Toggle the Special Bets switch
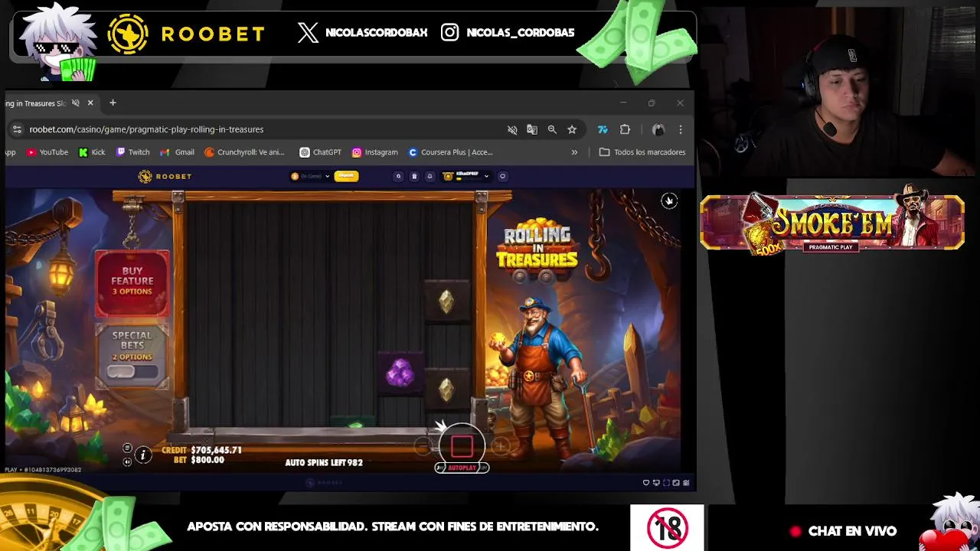The width and height of the screenshot is (980, 551). point(132,372)
